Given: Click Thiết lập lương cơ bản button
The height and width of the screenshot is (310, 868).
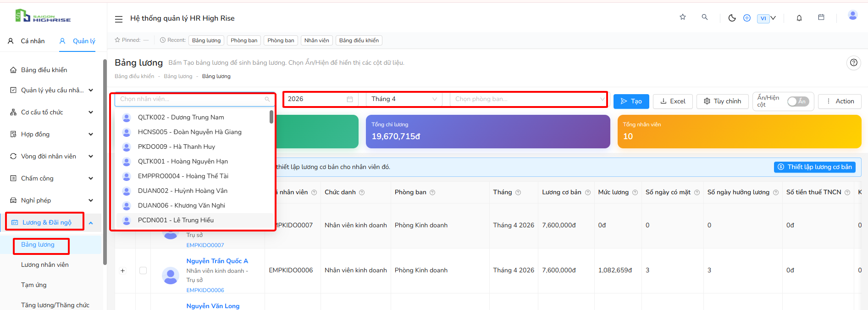Looking at the screenshot, I should pos(815,167).
